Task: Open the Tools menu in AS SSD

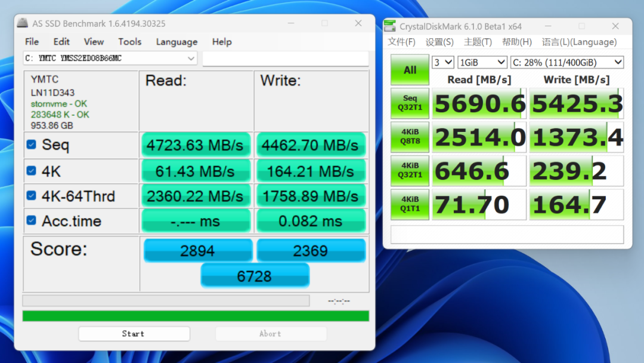Action: (x=130, y=42)
